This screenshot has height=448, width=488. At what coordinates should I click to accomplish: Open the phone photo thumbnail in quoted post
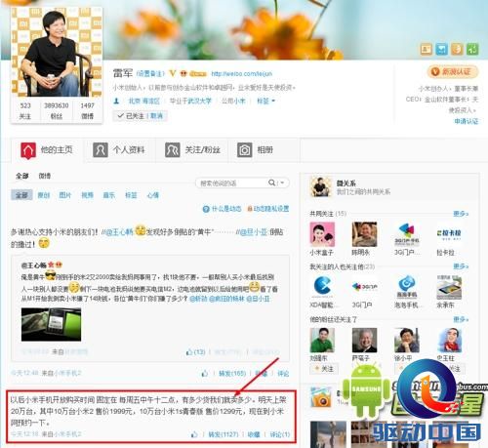pos(51,324)
